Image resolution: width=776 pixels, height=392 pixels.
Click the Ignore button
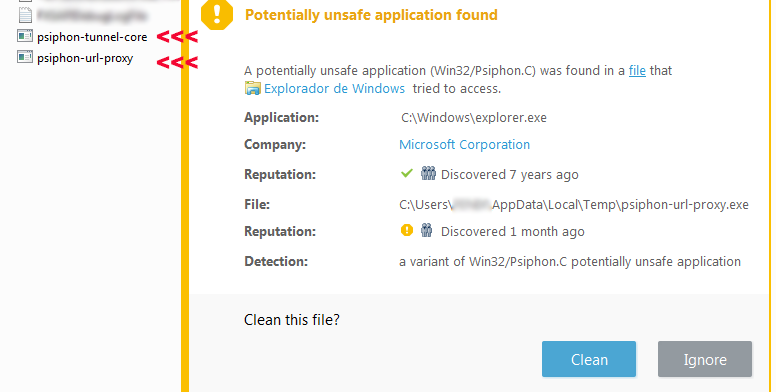705,359
